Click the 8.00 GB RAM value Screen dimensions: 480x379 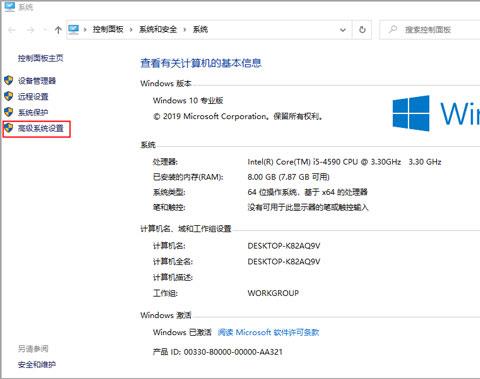(288, 177)
